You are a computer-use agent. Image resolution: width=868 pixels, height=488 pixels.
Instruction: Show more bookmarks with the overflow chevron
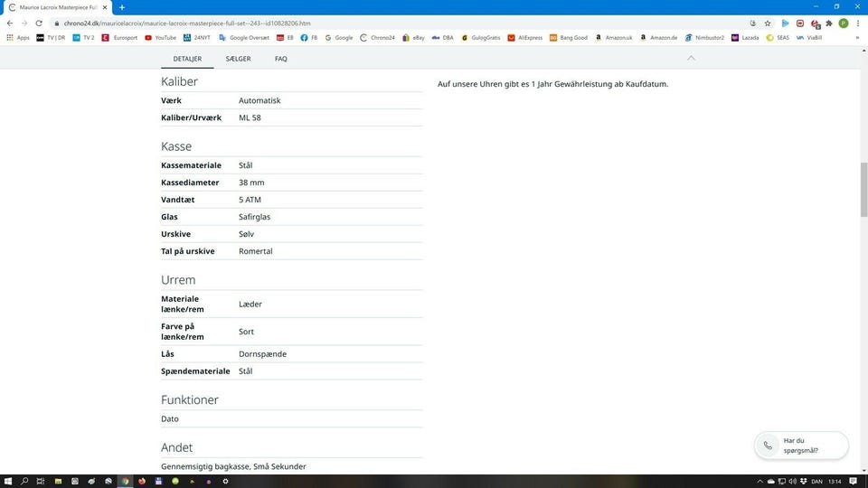(857, 38)
